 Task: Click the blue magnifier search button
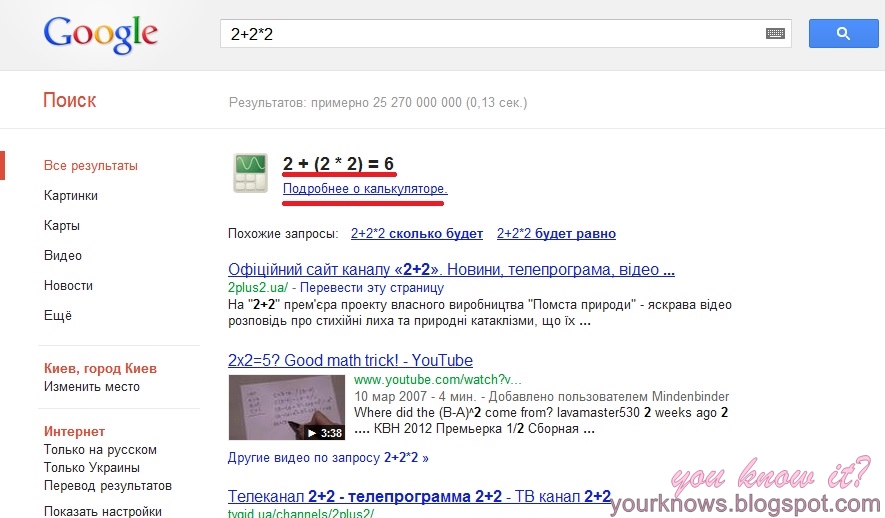coord(843,33)
